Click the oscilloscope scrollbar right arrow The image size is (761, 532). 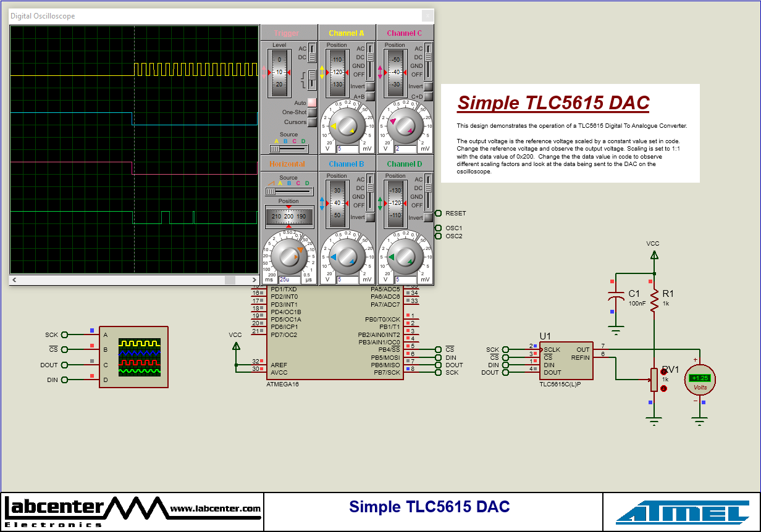click(x=253, y=280)
